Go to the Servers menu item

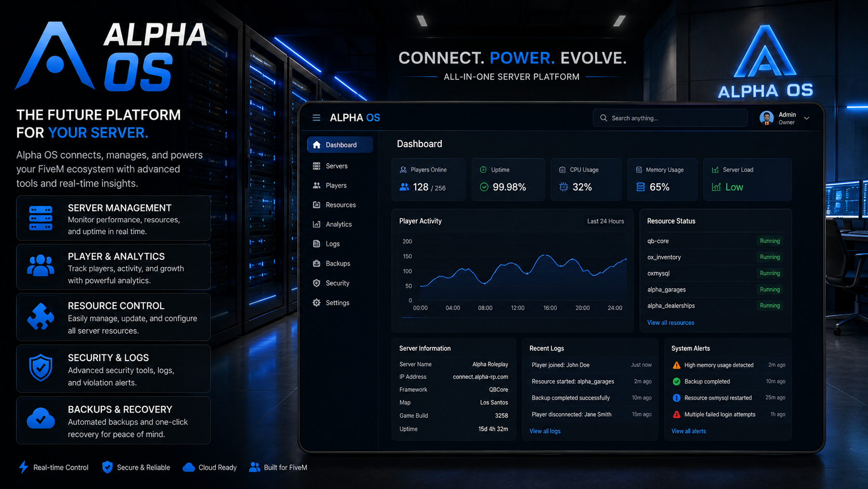tap(340, 166)
